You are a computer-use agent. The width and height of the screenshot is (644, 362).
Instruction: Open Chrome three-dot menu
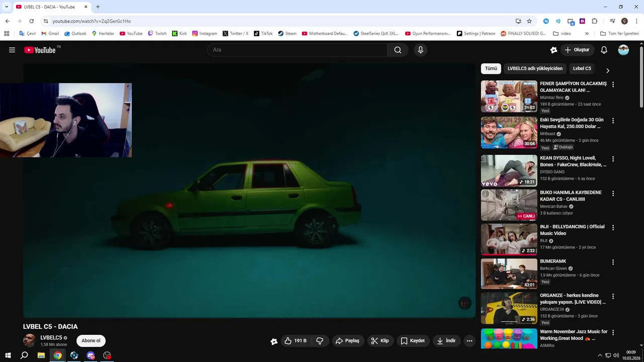tap(636, 21)
